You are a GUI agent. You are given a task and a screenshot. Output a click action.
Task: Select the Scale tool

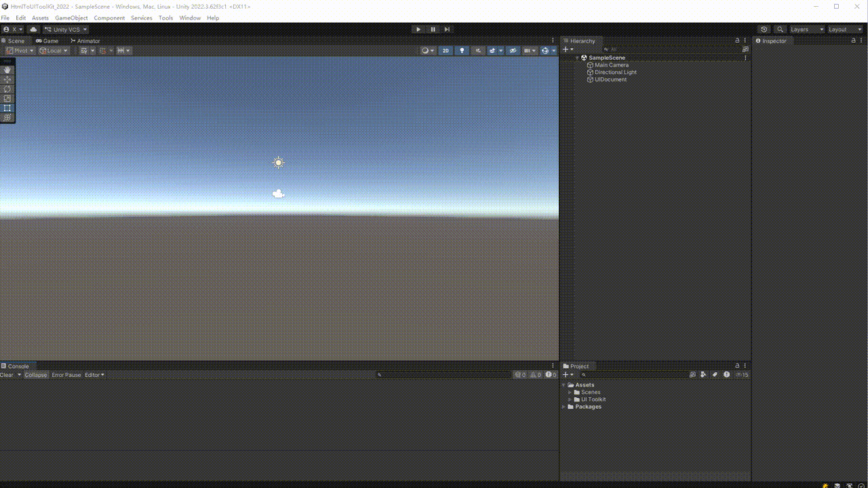pos(7,98)
